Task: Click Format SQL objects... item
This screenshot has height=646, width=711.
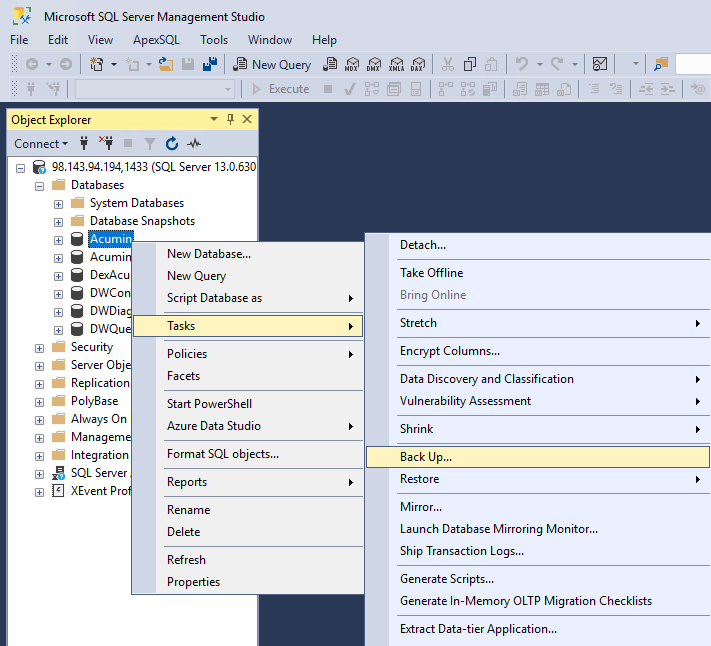Action: pyautogui.click(x=248, y=454)
